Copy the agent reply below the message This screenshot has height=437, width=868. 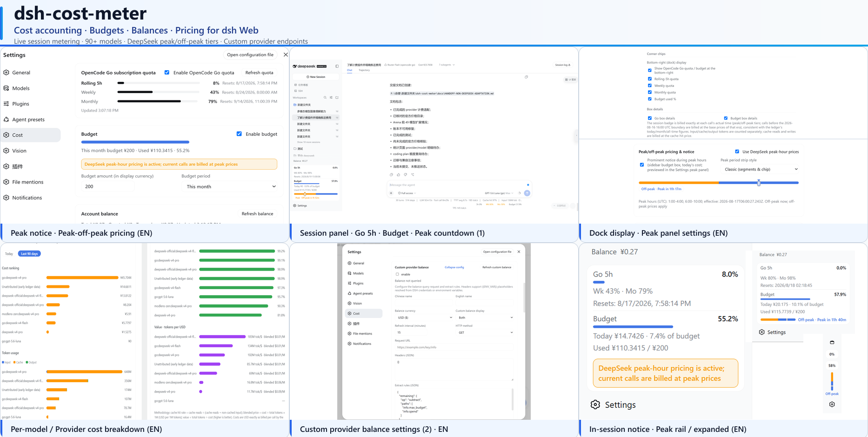[x=391, y=175]
